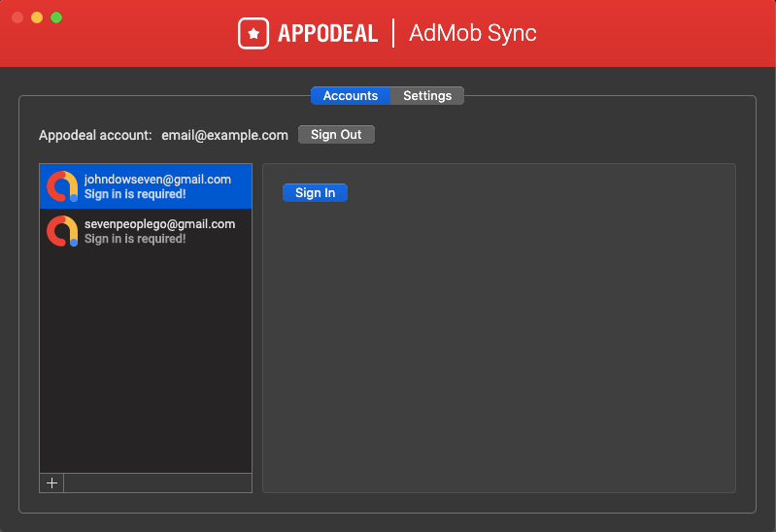Click the Appodeal star logo icon

coord(253,33)
